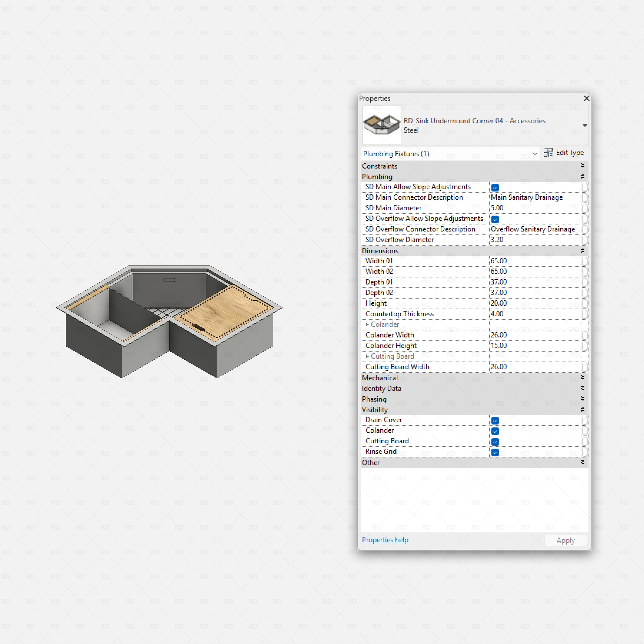Open the Plumbing Fixtures (1) dropdown
This screenshot has width=644, height=644.
pyautogui.click(x=535, y=154)
